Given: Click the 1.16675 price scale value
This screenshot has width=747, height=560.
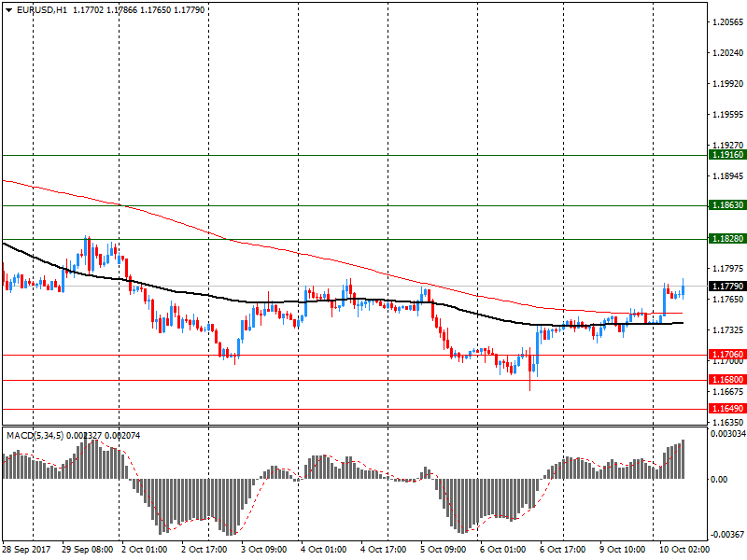Looking at the screenshot, I should [728, 391].
